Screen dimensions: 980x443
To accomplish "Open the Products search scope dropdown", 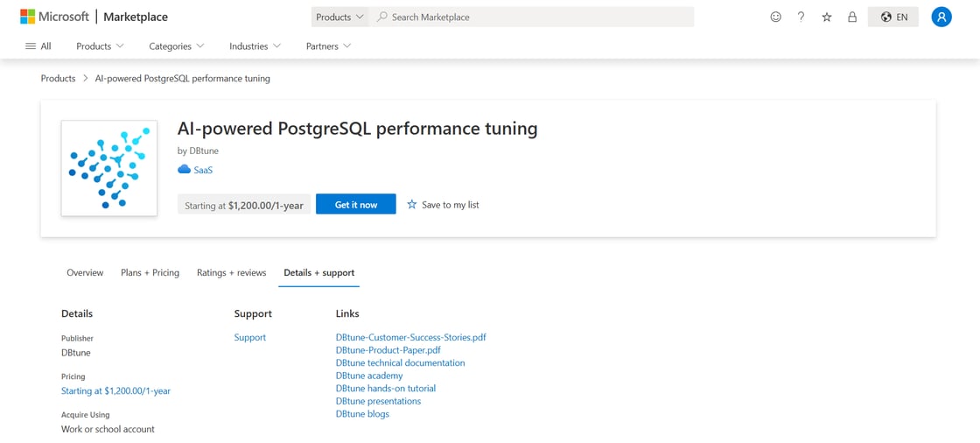I will pyautogui.click(x=340, y=17).
